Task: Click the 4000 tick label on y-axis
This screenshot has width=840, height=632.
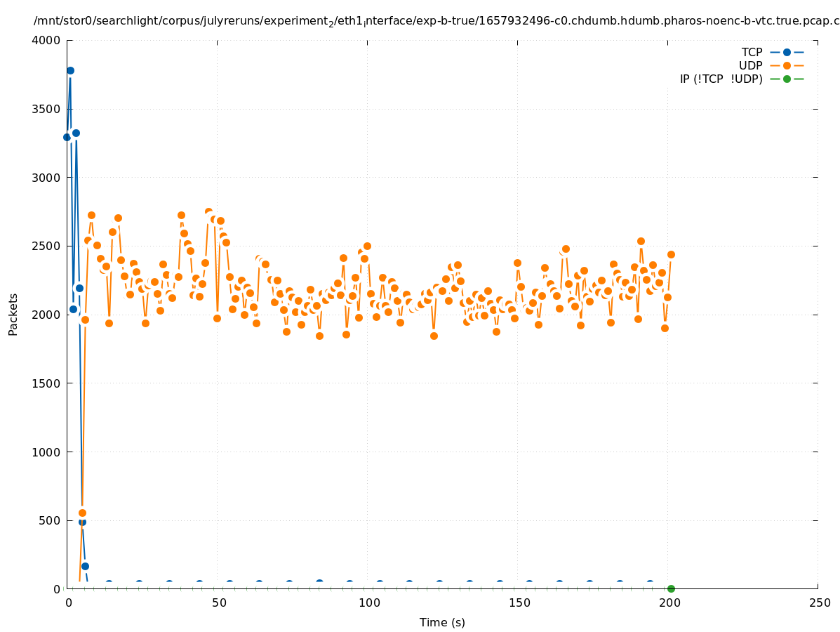Action: pos(47,40)
